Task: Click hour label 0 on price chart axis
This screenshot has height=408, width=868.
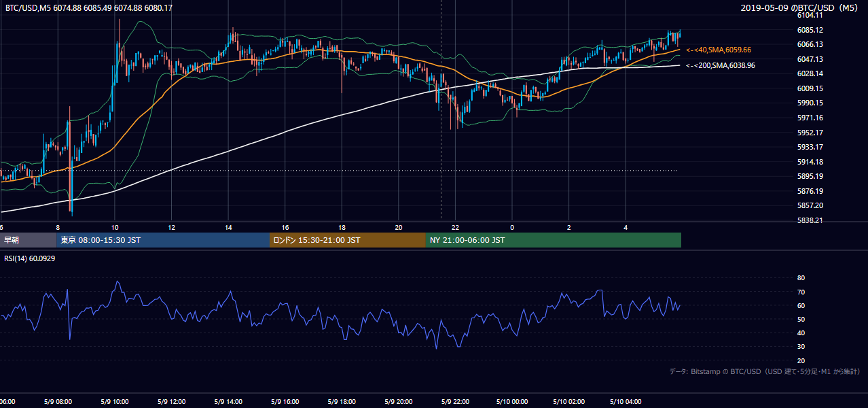Action: [512, 228]
